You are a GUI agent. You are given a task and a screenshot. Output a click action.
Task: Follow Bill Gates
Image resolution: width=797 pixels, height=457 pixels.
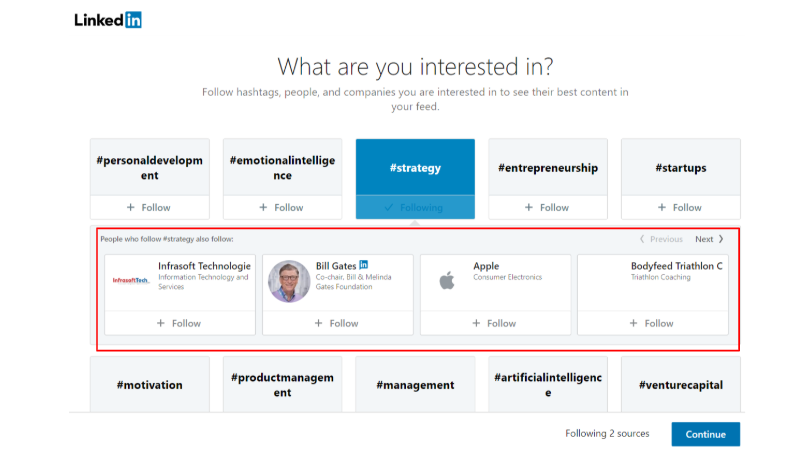pyautogui.click(x=337, y=323)
